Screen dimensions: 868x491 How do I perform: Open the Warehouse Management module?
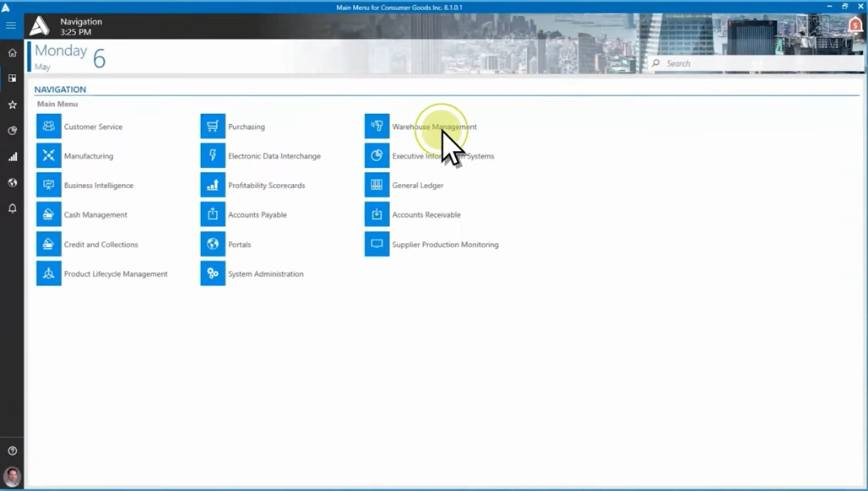(434, 127)
